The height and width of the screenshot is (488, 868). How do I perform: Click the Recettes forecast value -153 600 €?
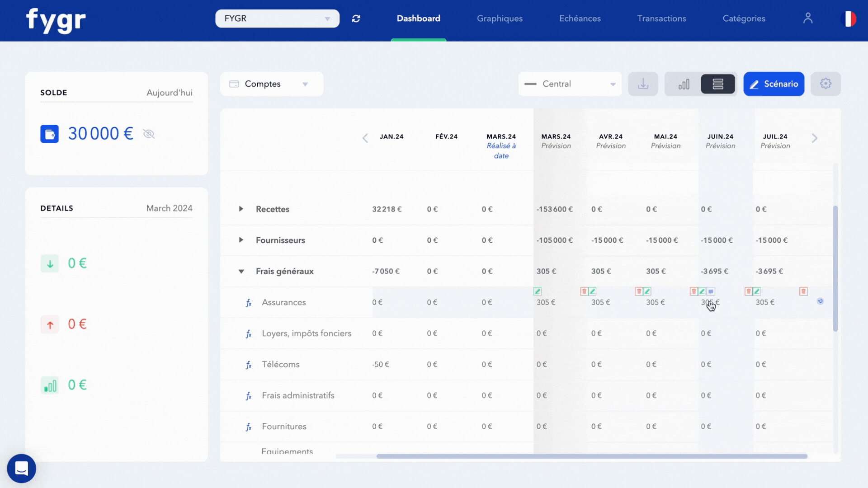[x=554, y=209]
